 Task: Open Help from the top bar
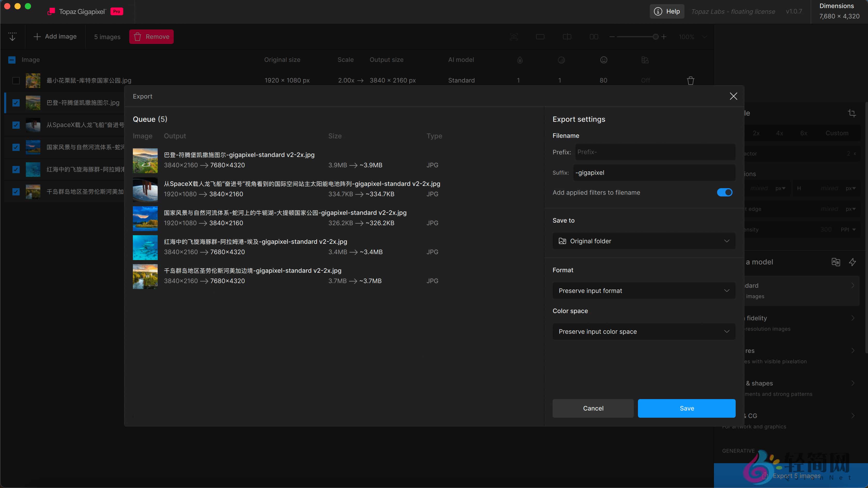(667, 11)
